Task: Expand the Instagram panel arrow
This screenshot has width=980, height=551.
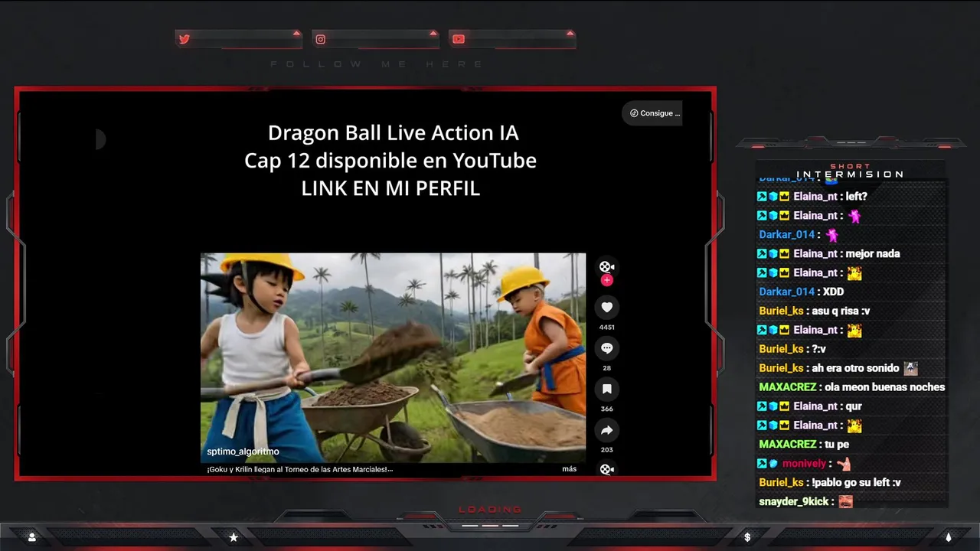Action: 433,33
